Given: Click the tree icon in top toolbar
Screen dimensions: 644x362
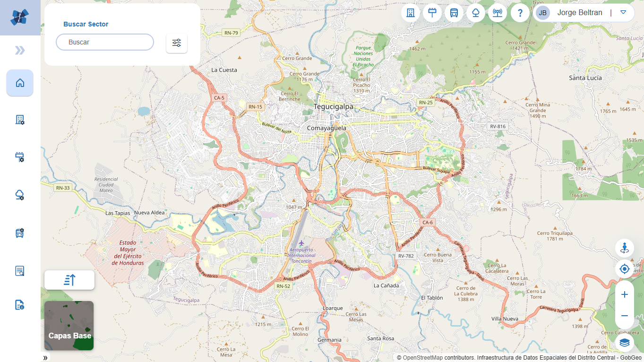Looking at the screenshot, I should click(476, 13).
